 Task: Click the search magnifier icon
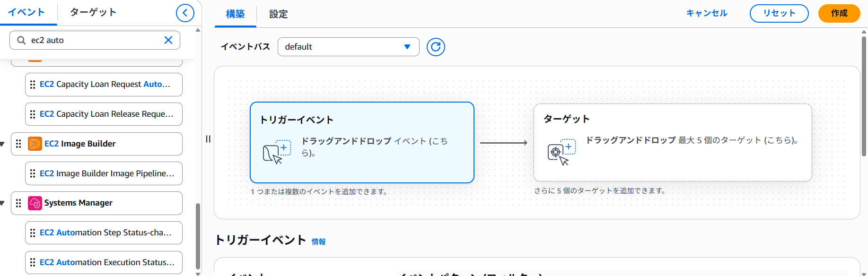(21, 40)
